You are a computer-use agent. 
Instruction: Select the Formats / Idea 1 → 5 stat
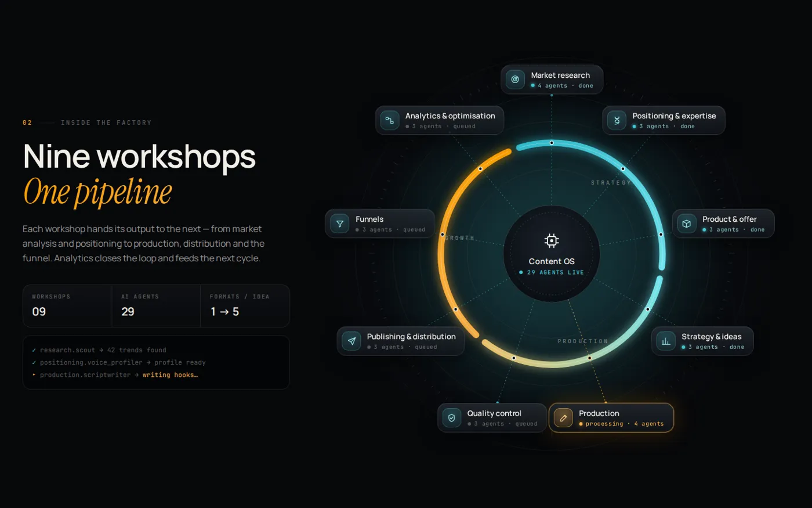(x=245, y=306)
